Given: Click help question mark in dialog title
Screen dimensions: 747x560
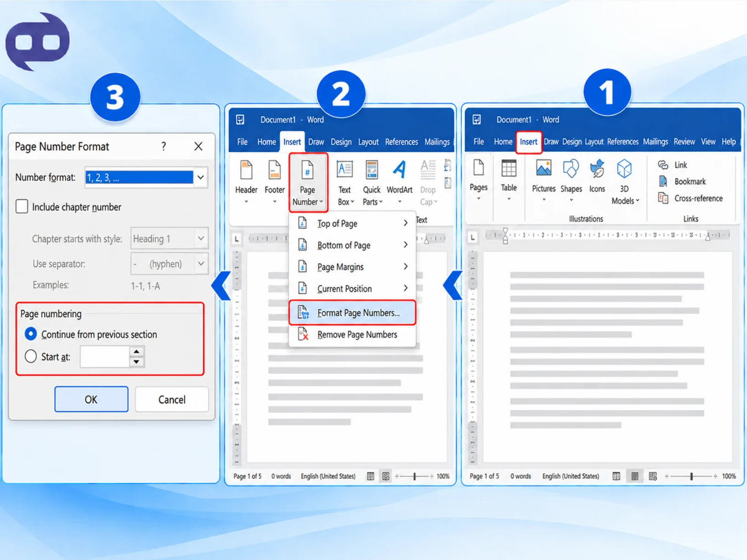Looking at the screenshot, I should click(164, 146).
